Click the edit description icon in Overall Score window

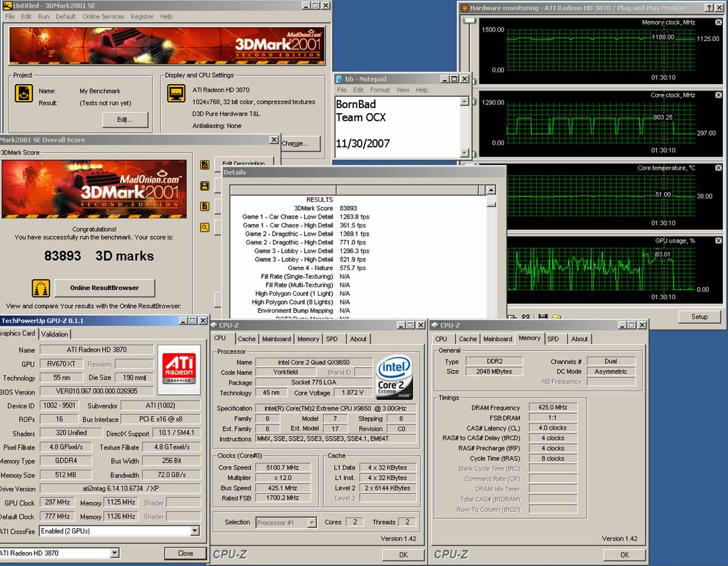(205, 165)
